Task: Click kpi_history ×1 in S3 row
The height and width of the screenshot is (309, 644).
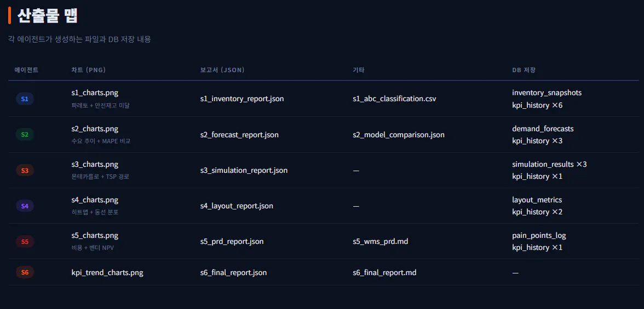Action: pos(537,177)
